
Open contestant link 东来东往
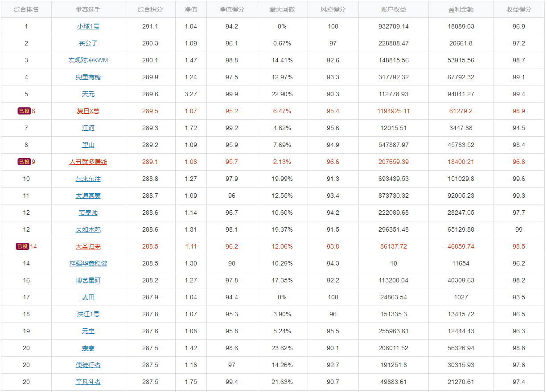click(x=88, y=179)
